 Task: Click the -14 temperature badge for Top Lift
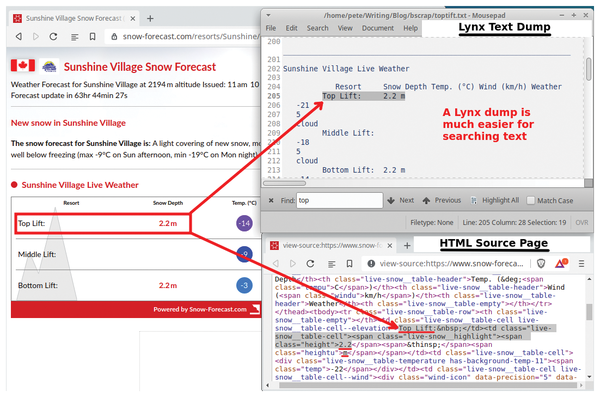pyautogui.click(x=245, y=223)
